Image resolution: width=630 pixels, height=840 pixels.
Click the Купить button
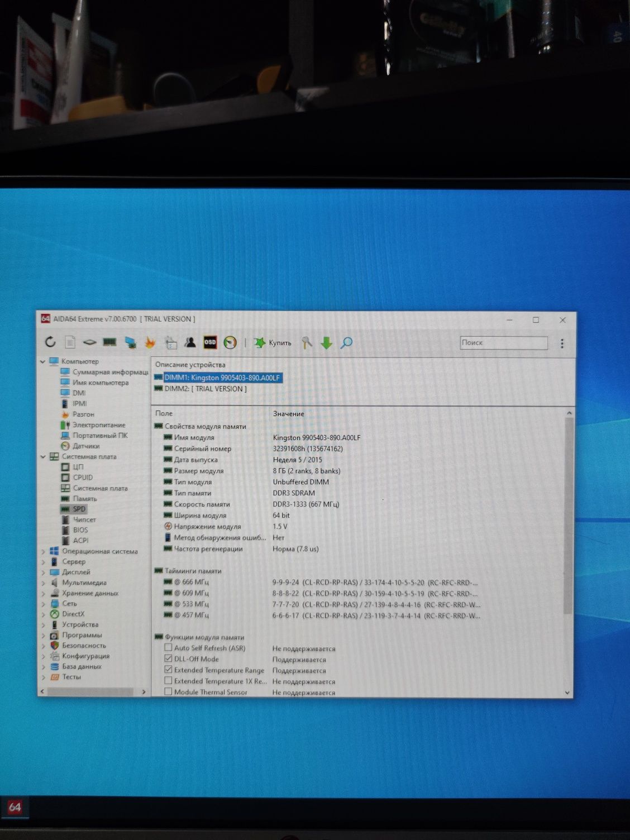pyautogui.click(x=273, y=342)
